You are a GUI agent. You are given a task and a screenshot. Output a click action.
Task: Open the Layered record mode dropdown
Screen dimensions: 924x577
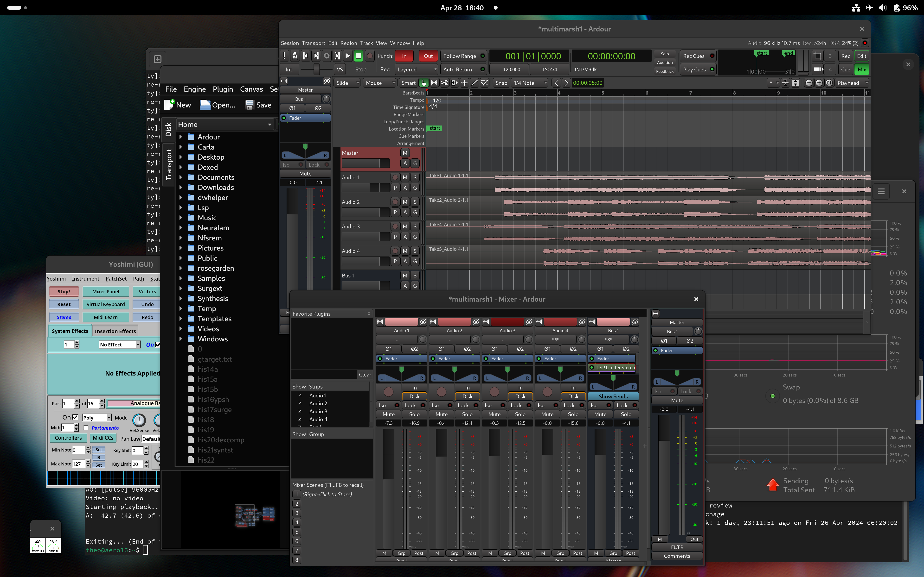[417, 69]
